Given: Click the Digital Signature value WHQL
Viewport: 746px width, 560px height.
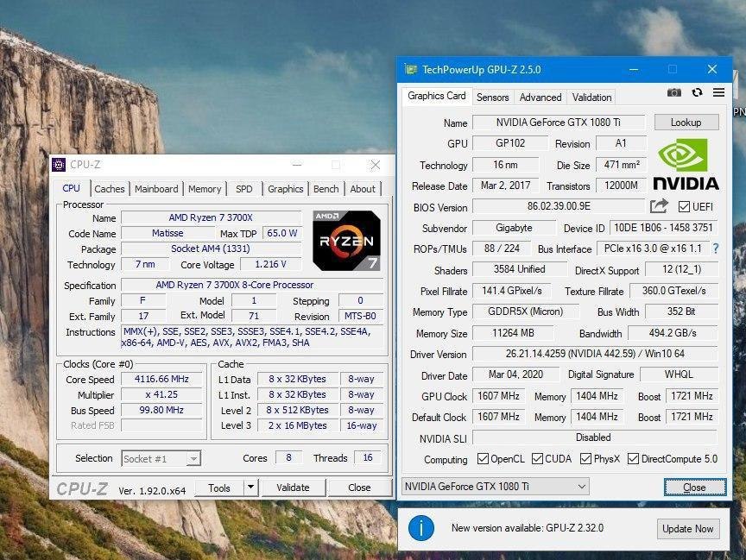Looking at the screenshot, I should (x=679, y=374).
